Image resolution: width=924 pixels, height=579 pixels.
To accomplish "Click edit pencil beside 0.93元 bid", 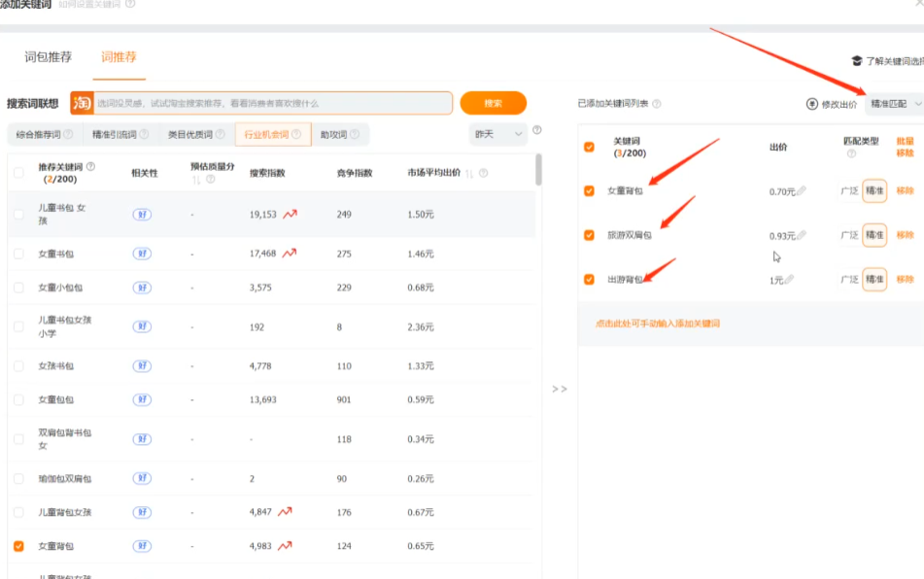I will (x=802, y=235).
